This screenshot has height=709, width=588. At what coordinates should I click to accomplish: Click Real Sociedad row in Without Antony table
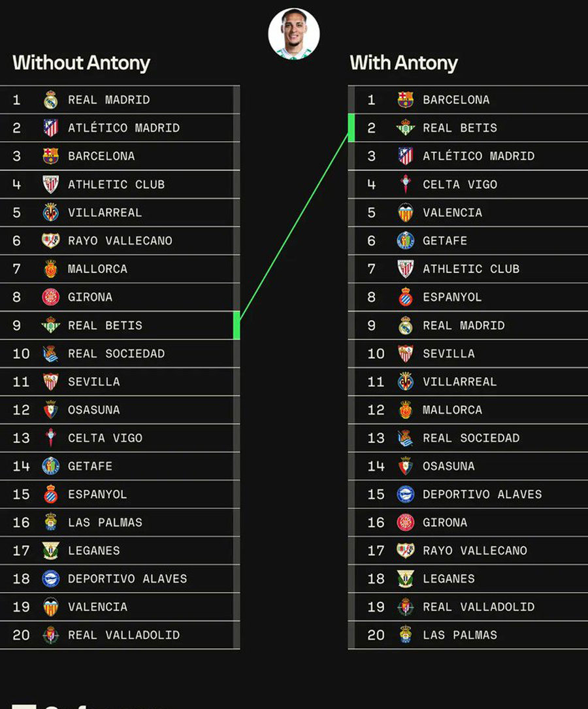pos(120,353)
